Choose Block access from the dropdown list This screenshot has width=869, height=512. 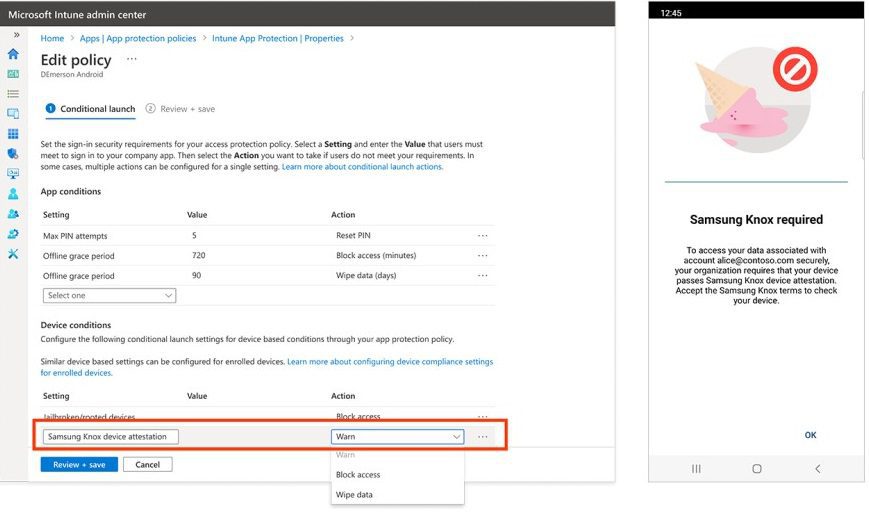358,475
